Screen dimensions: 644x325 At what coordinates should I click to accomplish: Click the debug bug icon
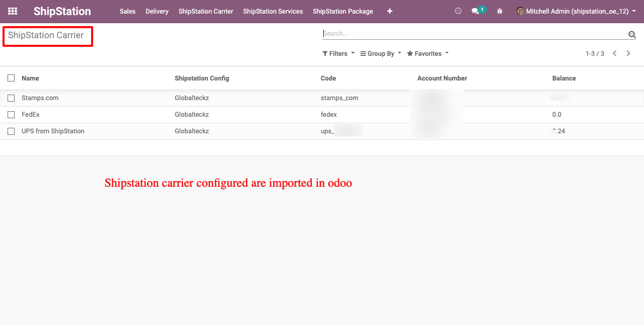[499, 11]
